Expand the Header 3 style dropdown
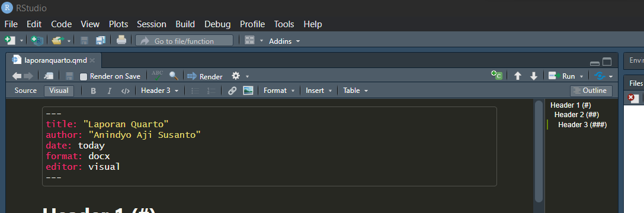Screen dimensions: 644x213 (160, 91)
